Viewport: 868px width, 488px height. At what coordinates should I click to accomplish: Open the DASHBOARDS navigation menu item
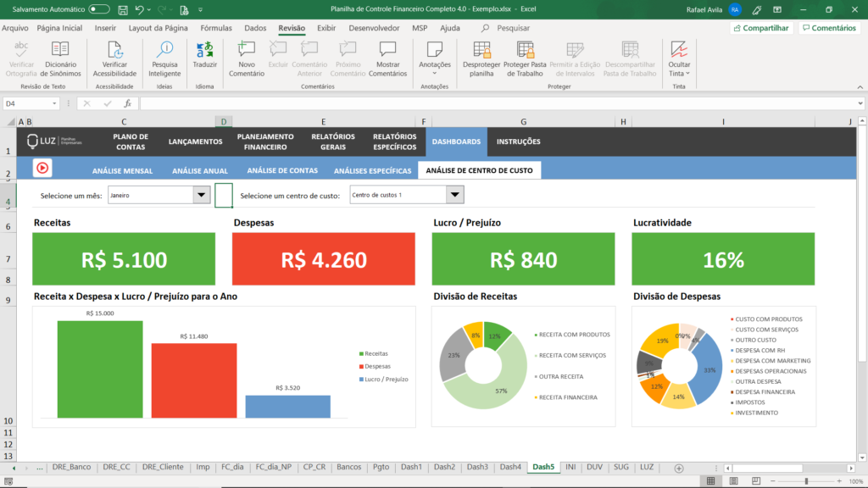coord(456,142)
